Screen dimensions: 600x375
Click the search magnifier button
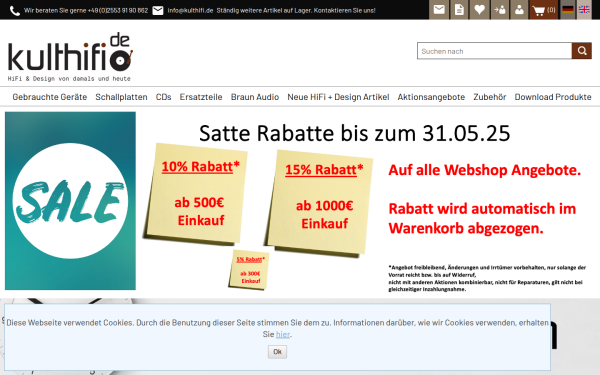pyautogui.click(x=582, y=51)
